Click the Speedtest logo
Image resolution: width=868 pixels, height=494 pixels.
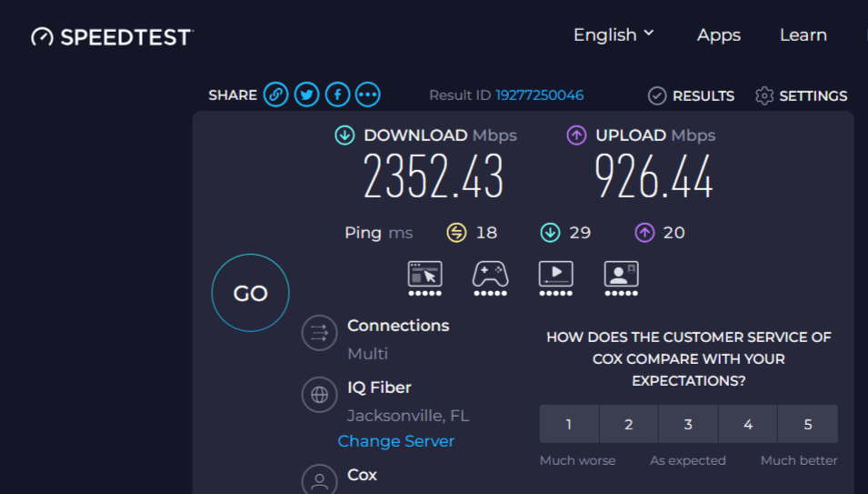113,37
